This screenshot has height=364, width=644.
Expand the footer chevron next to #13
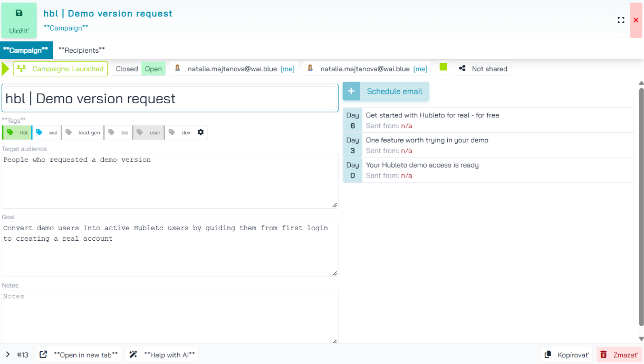[x=8, y=355]
